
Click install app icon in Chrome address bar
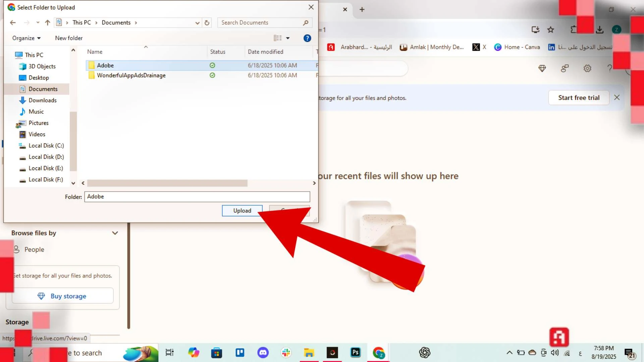click(x=535, y=30)
